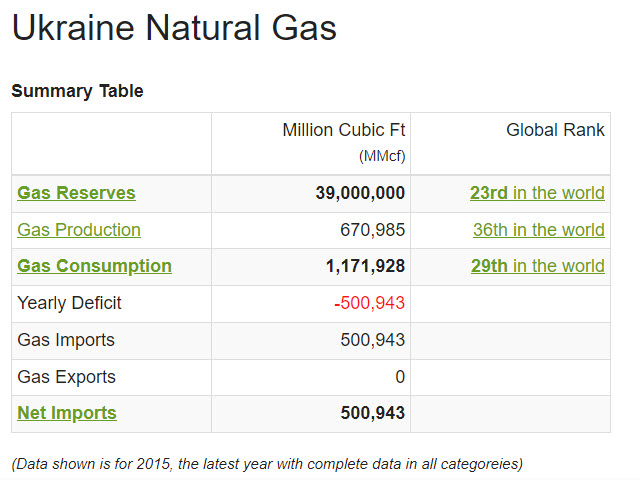Click the 2015 data footnote text
Viewport: 640px width, 480px height.
pos(266,463)
